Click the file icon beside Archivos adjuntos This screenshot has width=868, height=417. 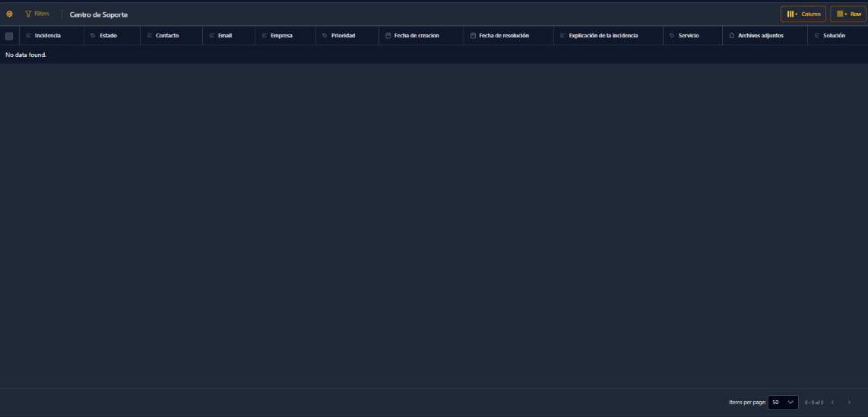coord(732,36)
